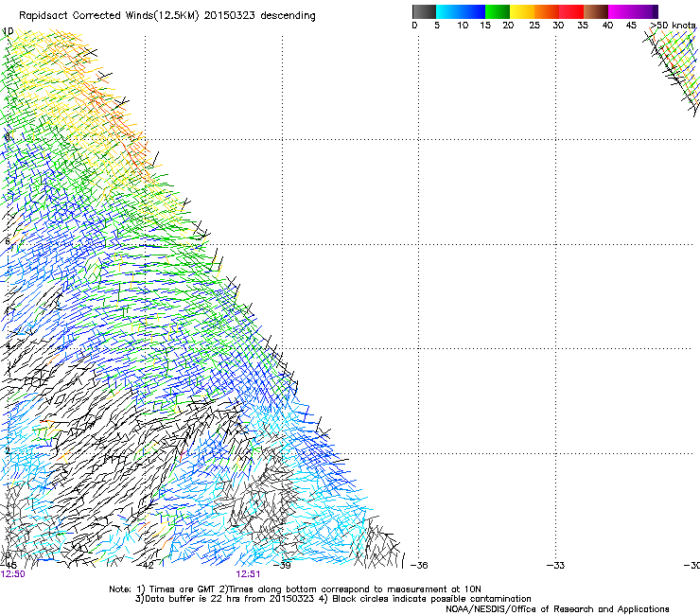The height and width of the screenshot is (615, 700).
Task: Click the 'Times are GMT' note text
Action: 180,589
